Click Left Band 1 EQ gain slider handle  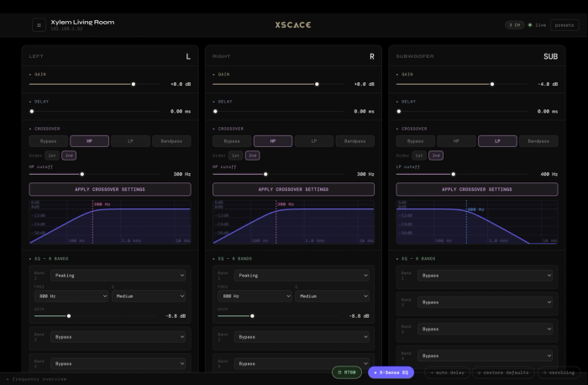click(69, 316)
